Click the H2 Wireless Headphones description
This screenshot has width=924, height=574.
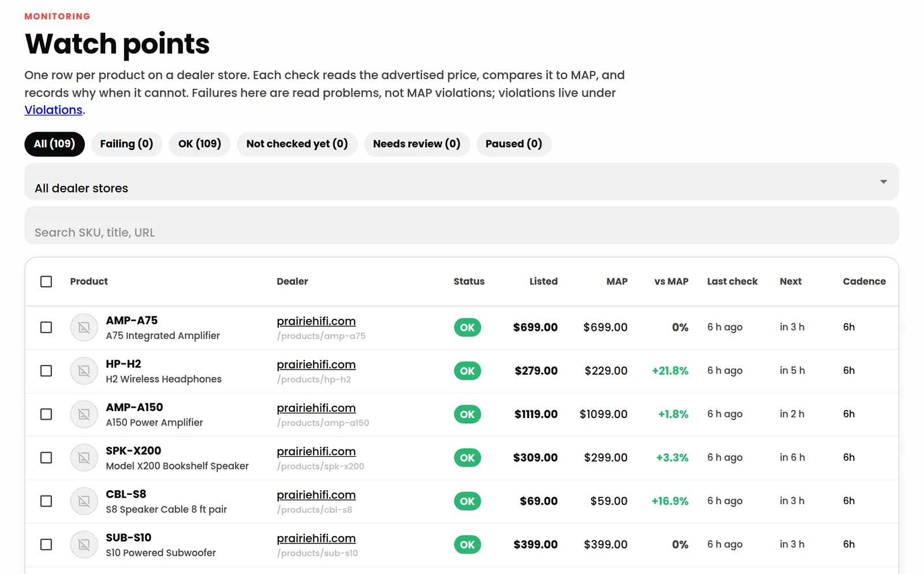(163, 379)
